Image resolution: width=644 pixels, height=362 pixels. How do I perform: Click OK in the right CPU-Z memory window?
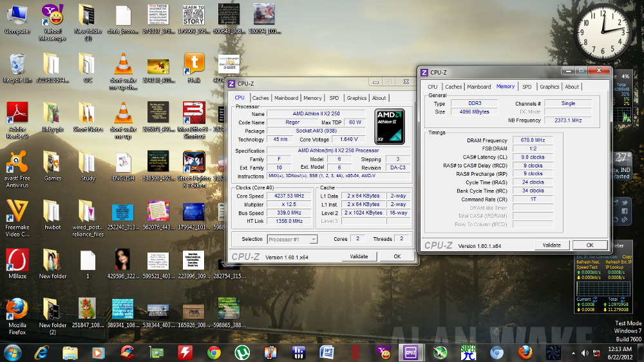pyautogui.click(x=590, y=245)
